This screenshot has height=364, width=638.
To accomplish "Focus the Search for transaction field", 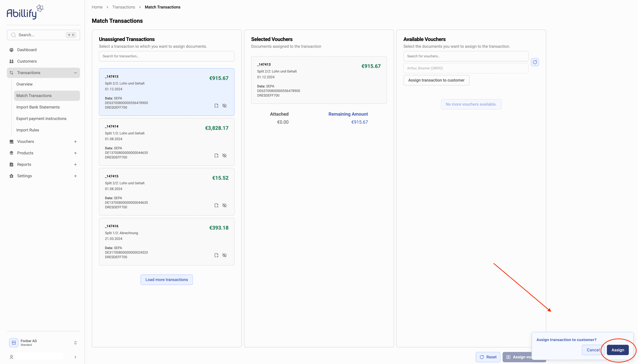I will [166, 56].
